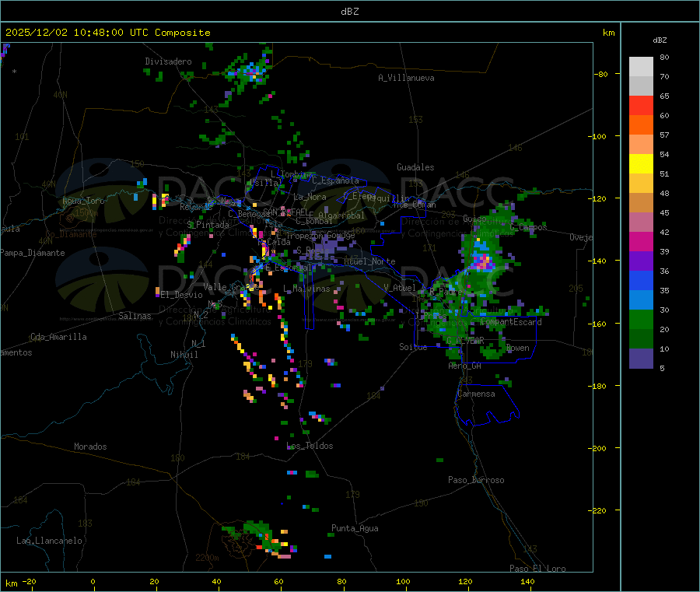Select the 'S_Pintada' location label
700x592 pixels.
click(208, 225)
